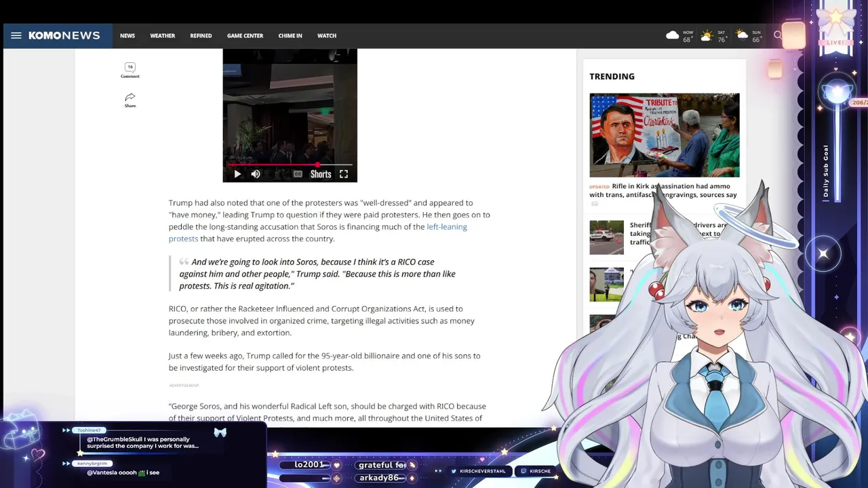Click the TheGrumbleSkull chat message
868x488 pixels.
[x=143, y=443]
